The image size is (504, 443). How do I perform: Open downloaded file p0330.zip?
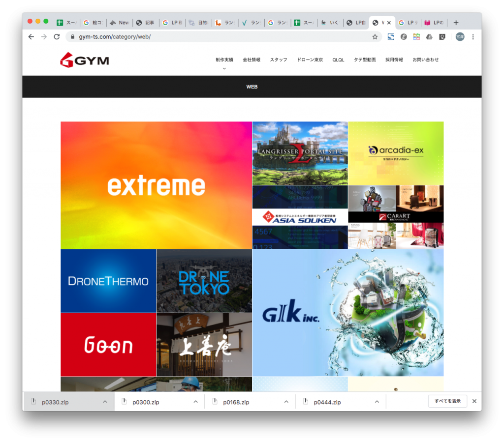pyautogui.click(x=55, y=402)
